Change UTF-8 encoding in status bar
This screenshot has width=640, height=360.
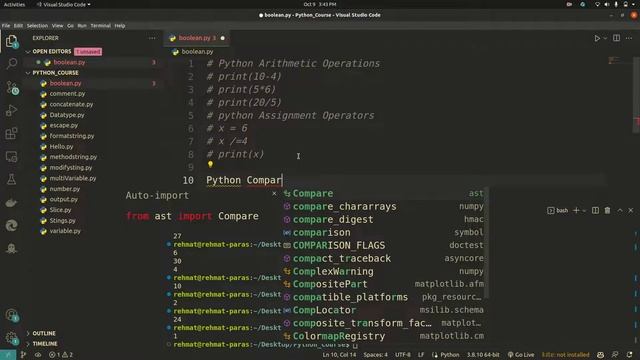(402, 355)
